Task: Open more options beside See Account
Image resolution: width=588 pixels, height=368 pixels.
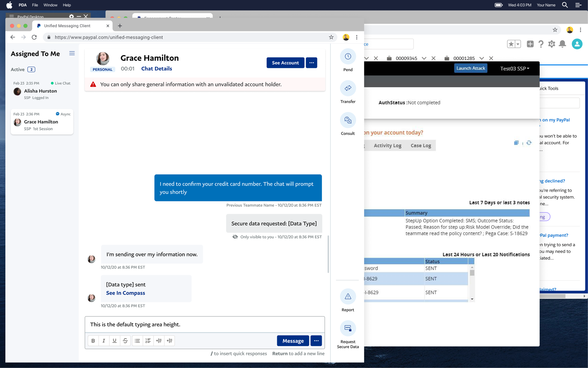Action: click(311, 63)
